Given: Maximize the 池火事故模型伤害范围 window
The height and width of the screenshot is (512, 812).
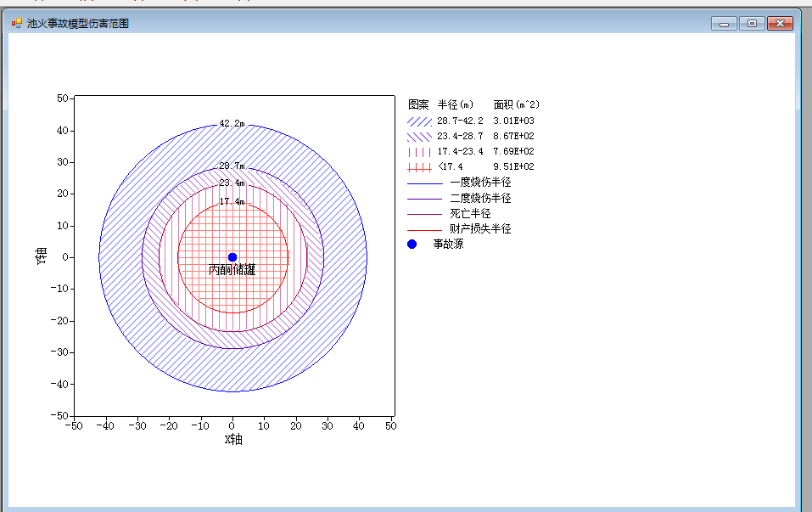Looking at the screenshot, I should 752,23.
